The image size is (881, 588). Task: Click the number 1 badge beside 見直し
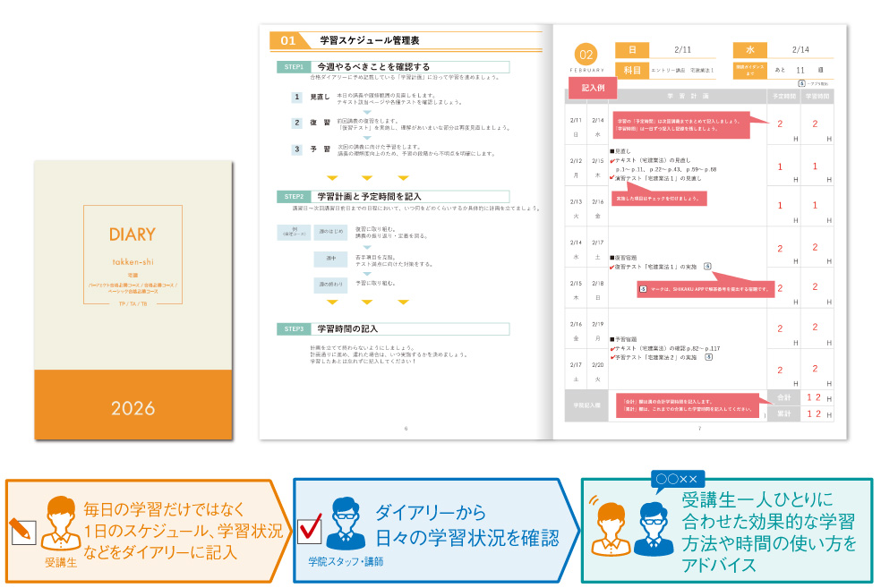click(x=296, y=98)
